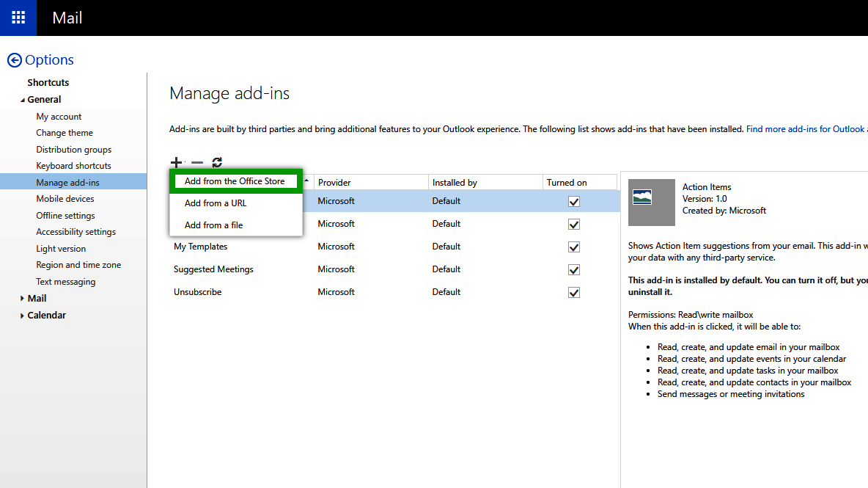Click the minus icon to remove an add-in
868x488 pixels.
point(195,162)
